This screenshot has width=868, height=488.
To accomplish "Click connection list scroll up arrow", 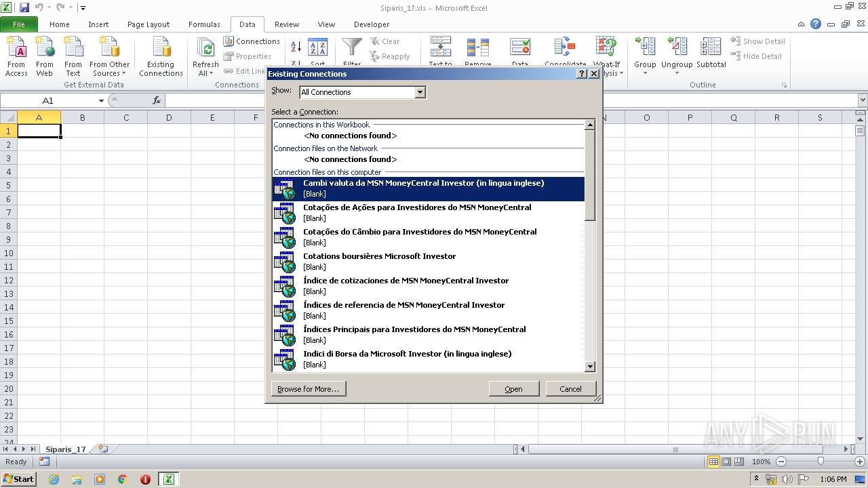I will 590,125.
